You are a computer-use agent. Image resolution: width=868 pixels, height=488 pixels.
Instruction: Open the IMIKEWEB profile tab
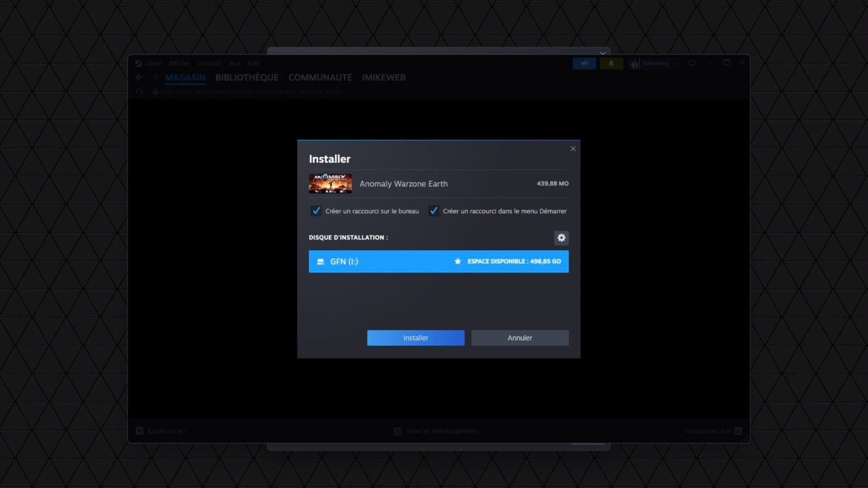(383, 77)
